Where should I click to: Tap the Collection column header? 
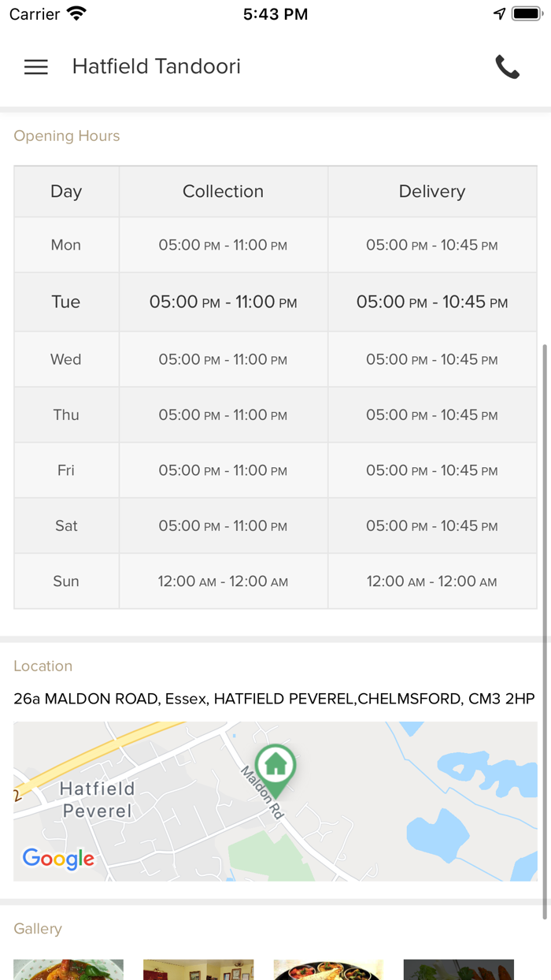[x=223, y=191]
